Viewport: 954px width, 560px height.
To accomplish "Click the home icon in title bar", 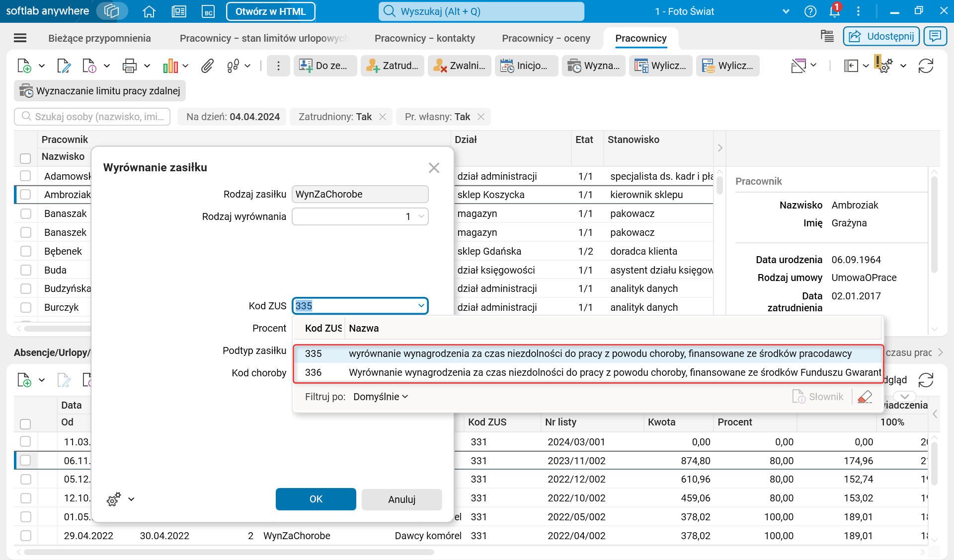I will (x=149, y=11).
